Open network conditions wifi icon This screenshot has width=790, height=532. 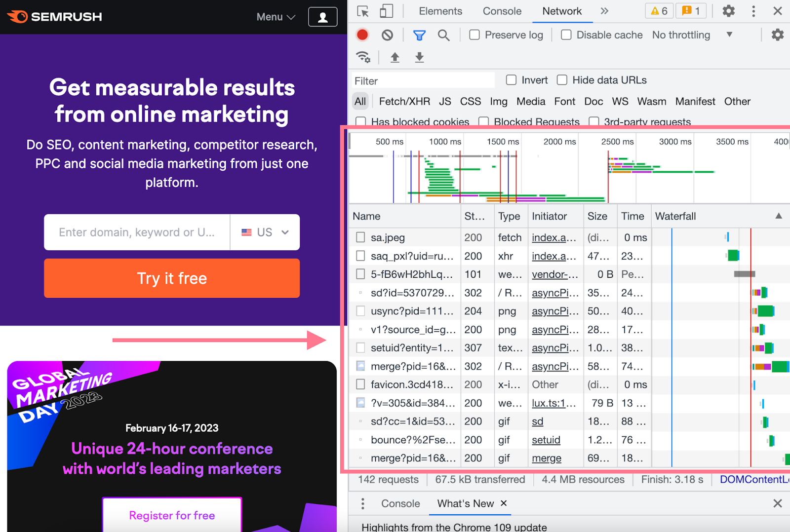tap(363, 57)
